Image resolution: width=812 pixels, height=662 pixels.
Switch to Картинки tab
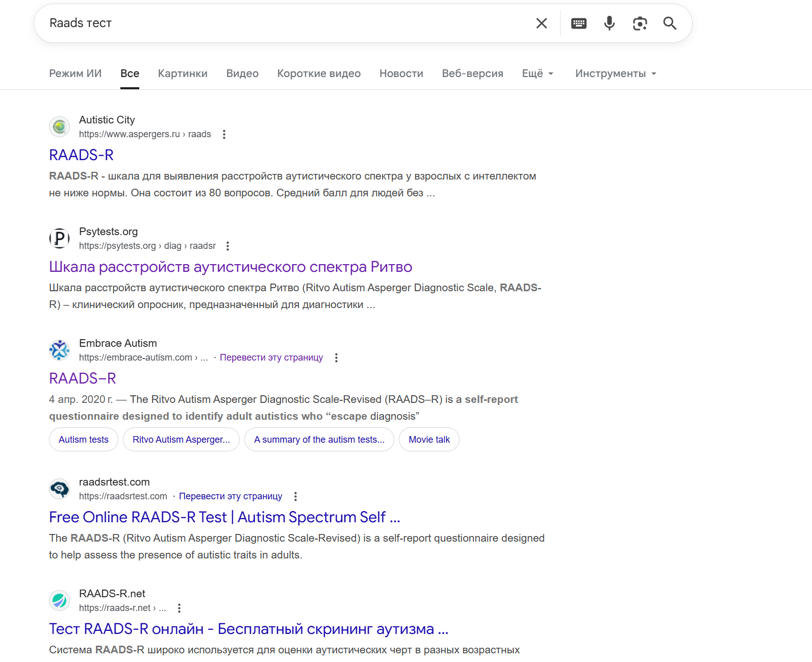[x=183, y=73]
